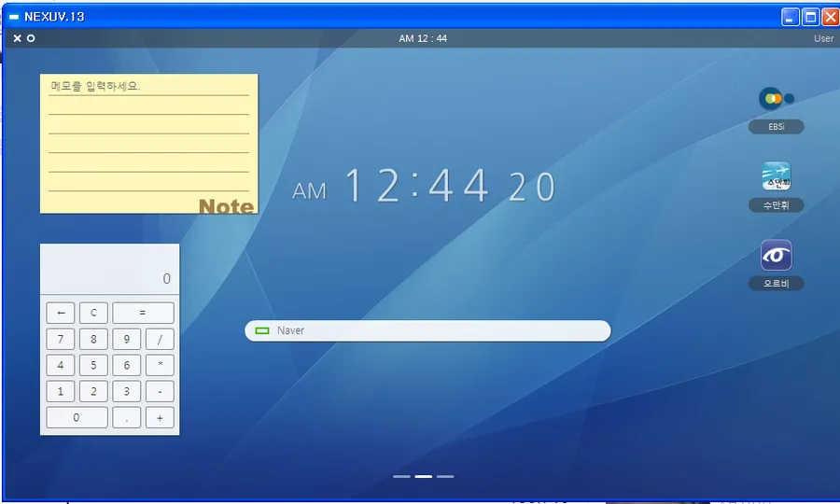Click the calculator minus key
The image size is (840, 504).
point(160,391)
